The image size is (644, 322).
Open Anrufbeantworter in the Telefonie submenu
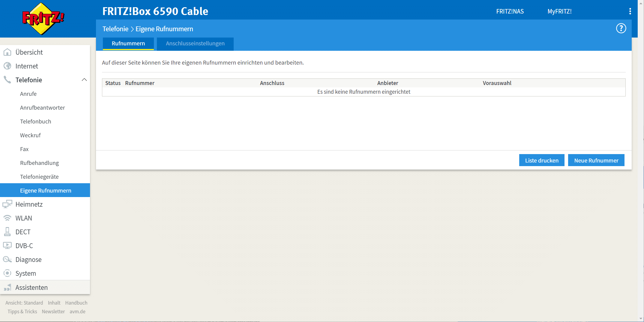coord(42,108)
